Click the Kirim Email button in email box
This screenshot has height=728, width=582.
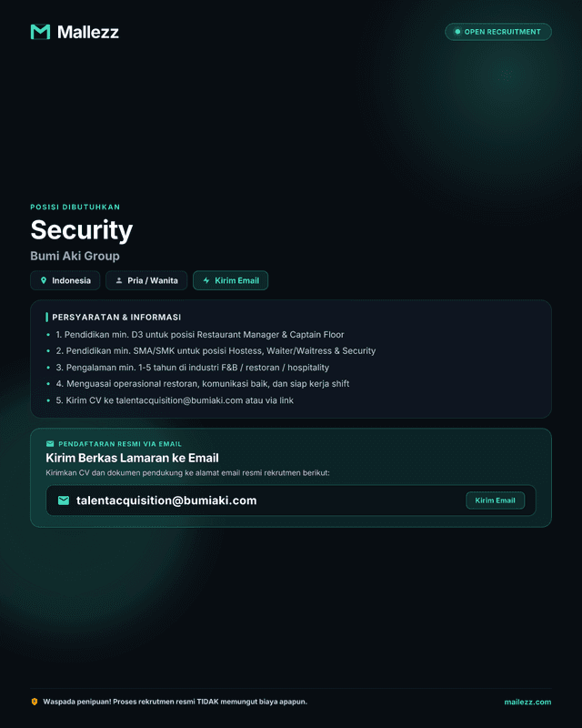tap(496, 500)
